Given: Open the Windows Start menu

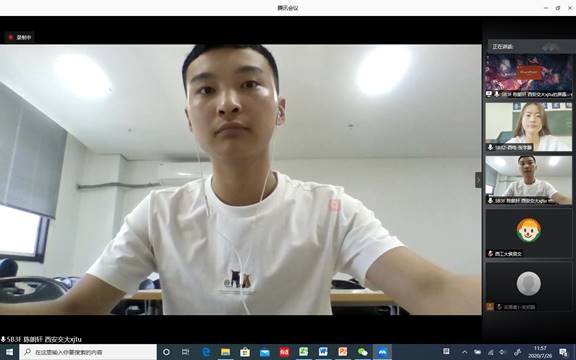Looking at the screenshot, I should tap(10, 352).
